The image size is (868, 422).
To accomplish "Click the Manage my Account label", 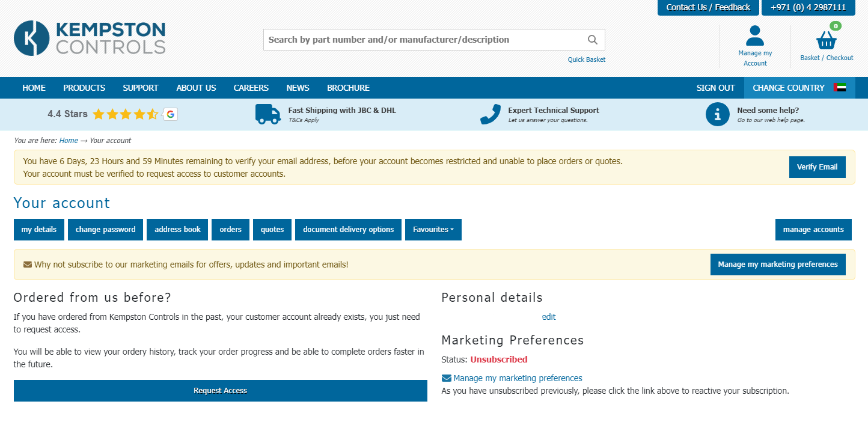I will [755, 58].
